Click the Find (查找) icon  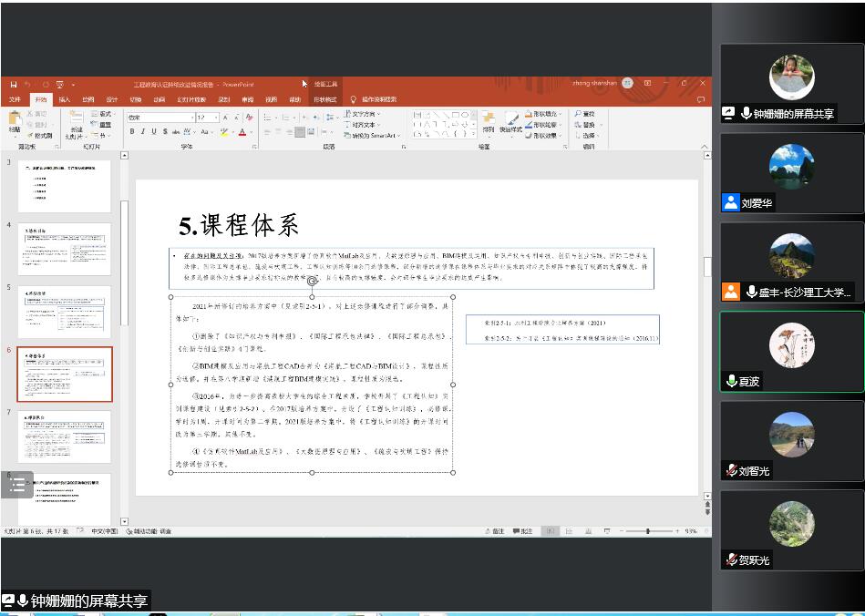click(x=584, y=114)
